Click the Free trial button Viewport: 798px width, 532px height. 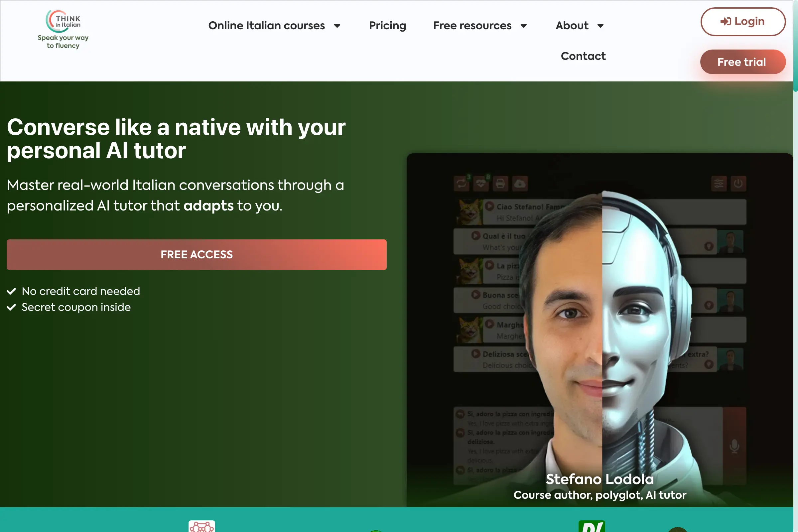742,62
